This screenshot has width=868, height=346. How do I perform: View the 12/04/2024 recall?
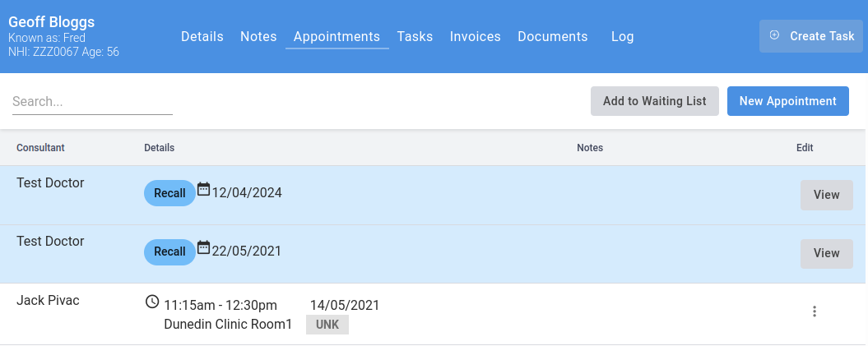pos(826,195)
